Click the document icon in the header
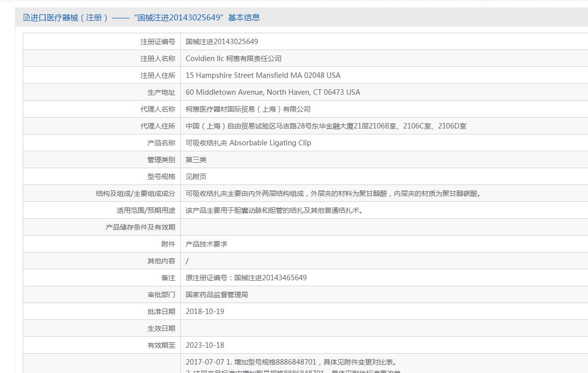Screen dimensions: 588x373 click(x=26, y=18)
